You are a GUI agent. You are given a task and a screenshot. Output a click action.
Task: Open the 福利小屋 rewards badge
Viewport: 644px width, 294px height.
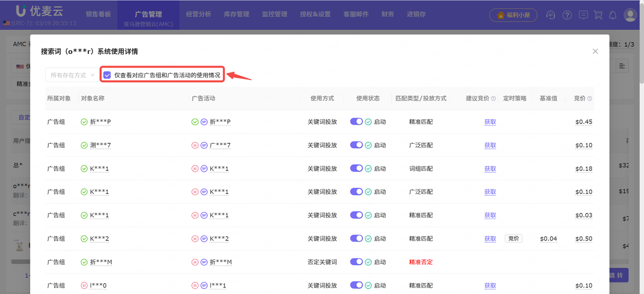pyautogui.click(x=513, y=15)
